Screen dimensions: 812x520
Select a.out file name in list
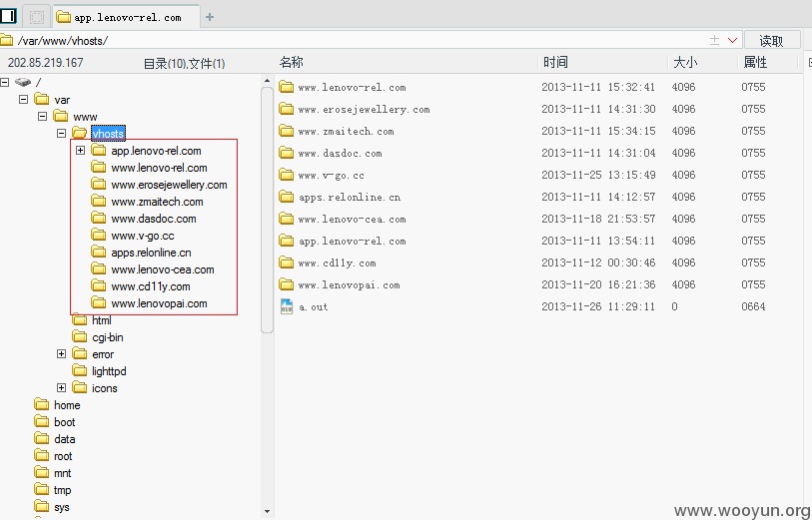(314, 306)
